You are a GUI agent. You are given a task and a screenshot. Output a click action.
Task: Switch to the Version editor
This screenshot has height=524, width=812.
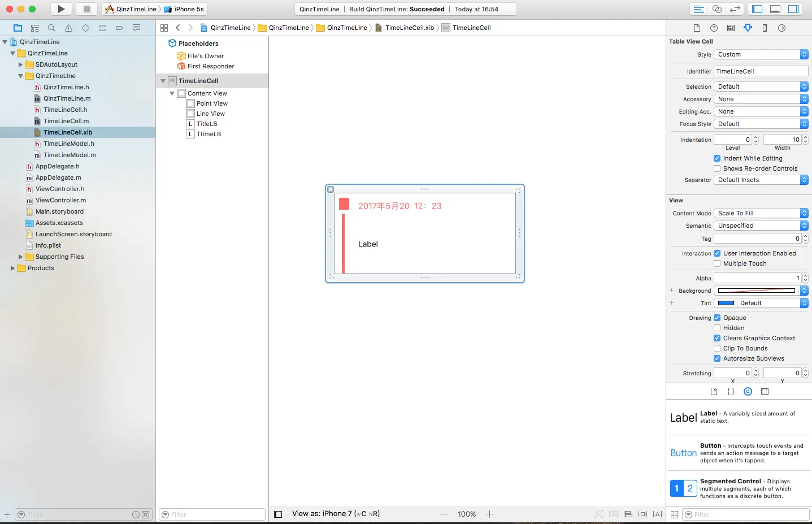(735, 9)
